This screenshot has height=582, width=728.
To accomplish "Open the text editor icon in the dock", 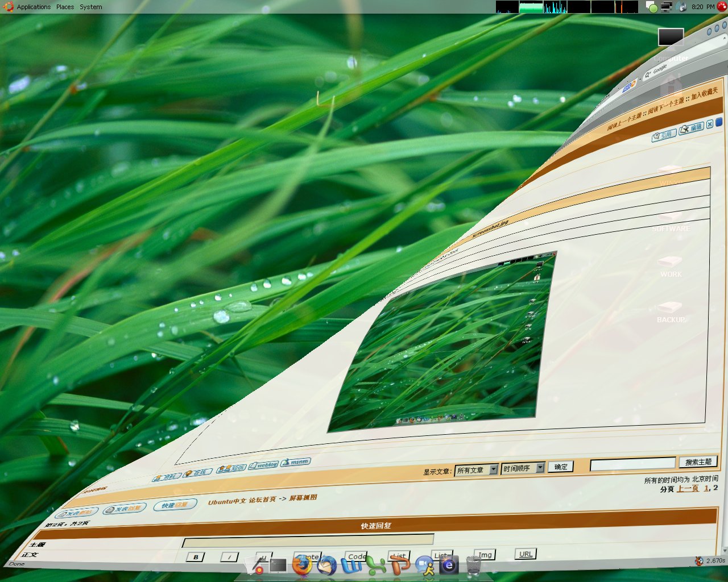I will [255, 565].
